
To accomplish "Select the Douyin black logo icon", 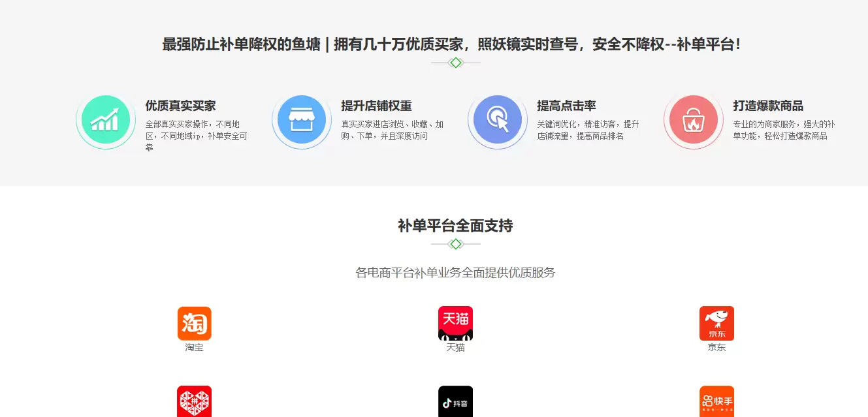I will (455, 401).
